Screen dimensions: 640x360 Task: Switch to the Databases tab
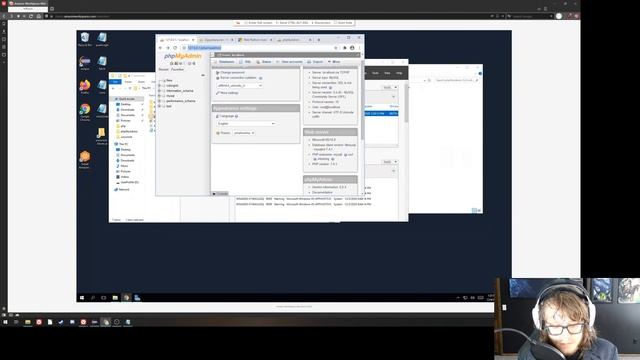tap(224, 62)
